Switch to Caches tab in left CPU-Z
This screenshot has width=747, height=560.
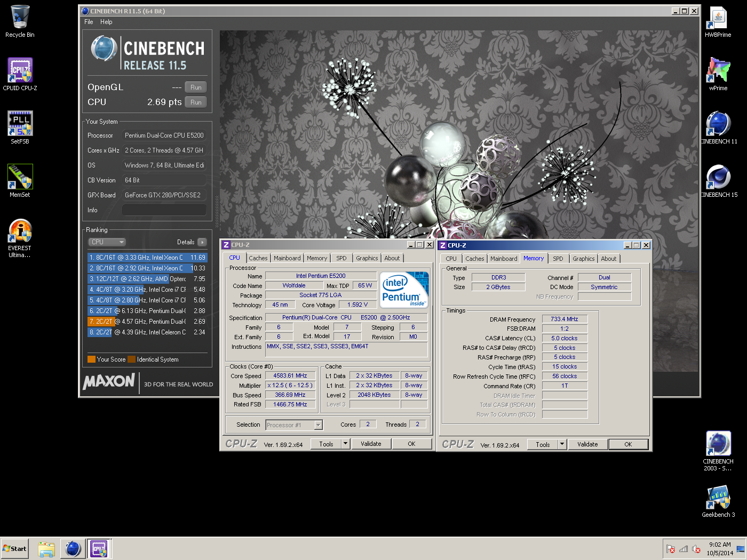[258, 258]
